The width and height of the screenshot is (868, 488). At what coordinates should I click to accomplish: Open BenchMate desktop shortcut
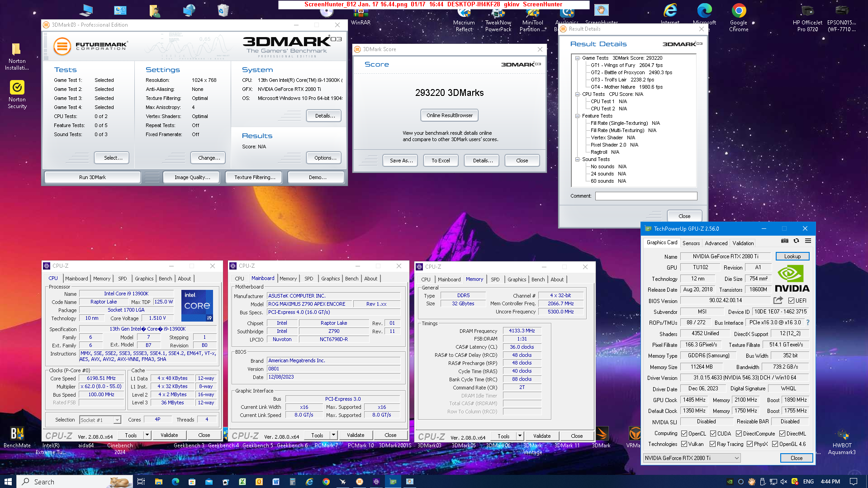pos(17,437)
